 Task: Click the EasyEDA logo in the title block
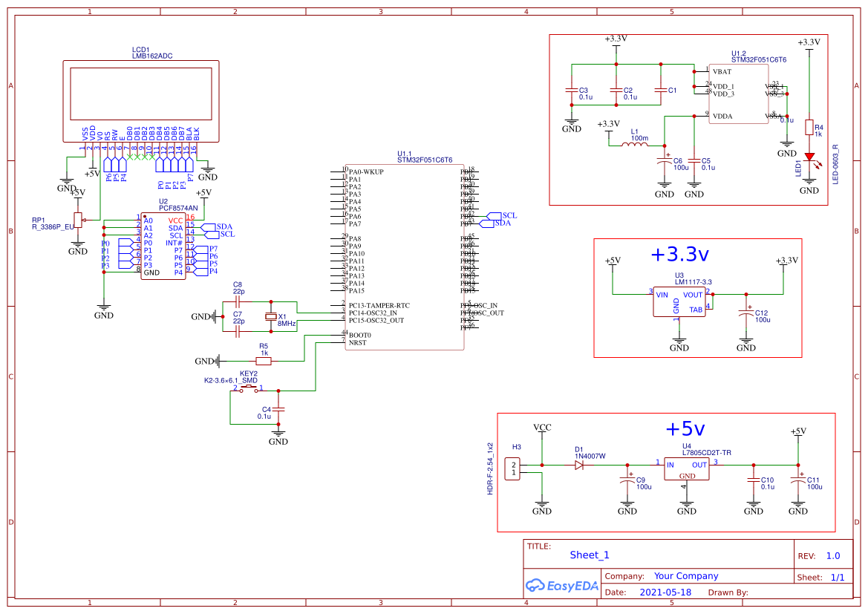click(x=563, y=586)
